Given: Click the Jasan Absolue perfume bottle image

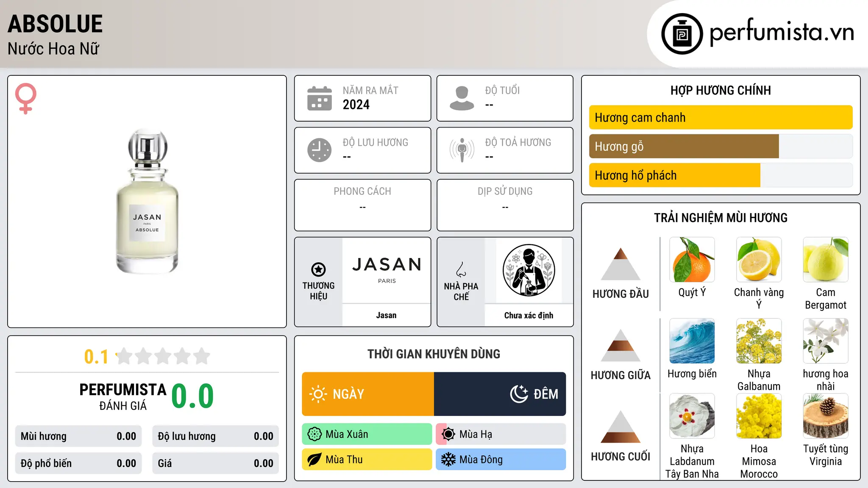Looking at the screenshot, I should coord(147,201).
